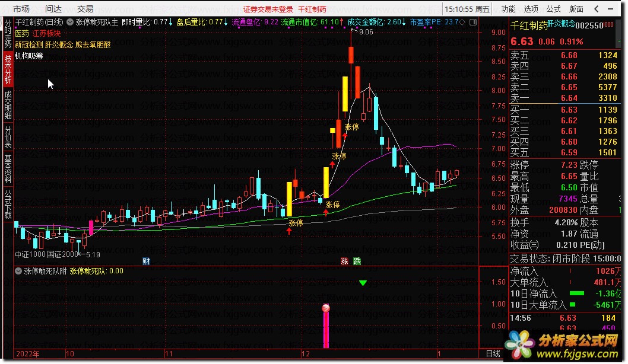This screenshot has height=364, width=628.
Task: Open the 功能 menu
Action: [509, 9]
